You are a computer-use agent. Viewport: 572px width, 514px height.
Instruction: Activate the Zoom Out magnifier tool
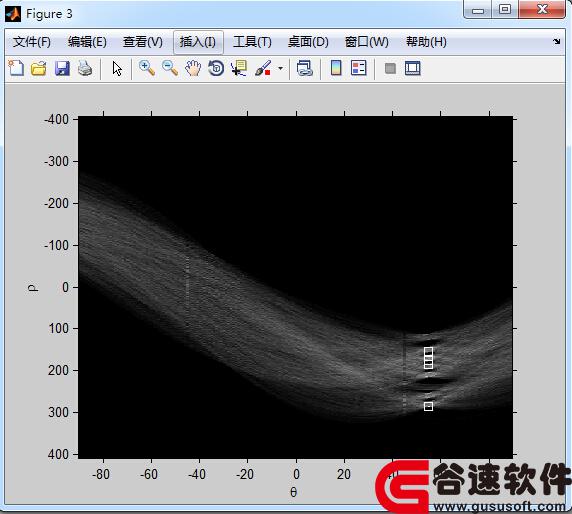[x=170, y=68]
